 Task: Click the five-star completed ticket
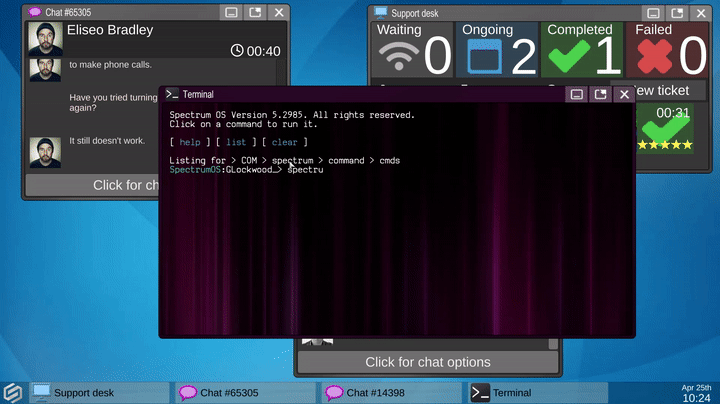click(667, 133)
